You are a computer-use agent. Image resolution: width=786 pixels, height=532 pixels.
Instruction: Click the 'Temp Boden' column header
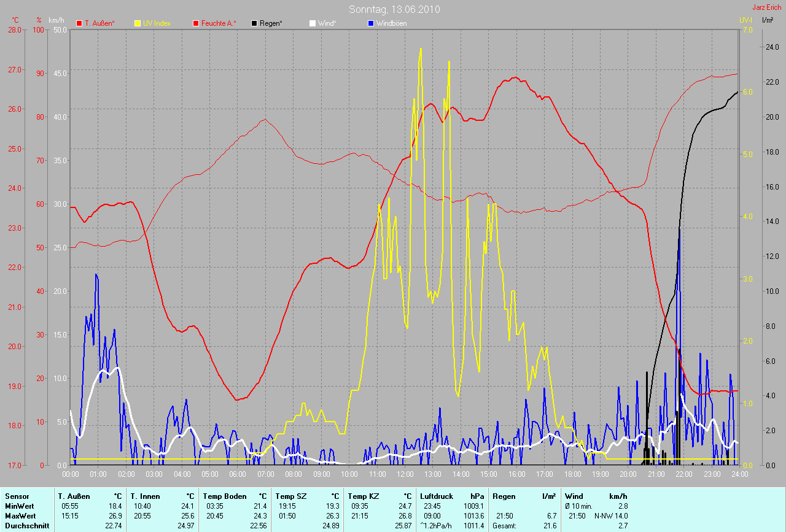point(225,496)
